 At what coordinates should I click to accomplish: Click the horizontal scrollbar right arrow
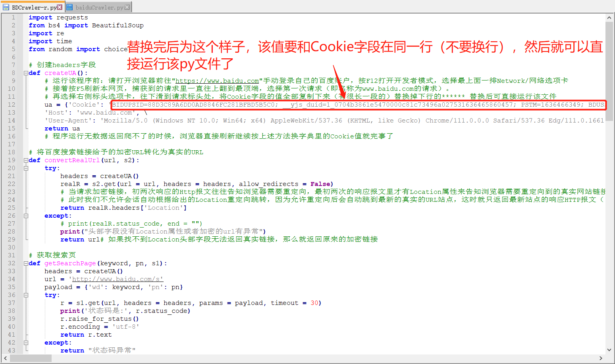601,358
